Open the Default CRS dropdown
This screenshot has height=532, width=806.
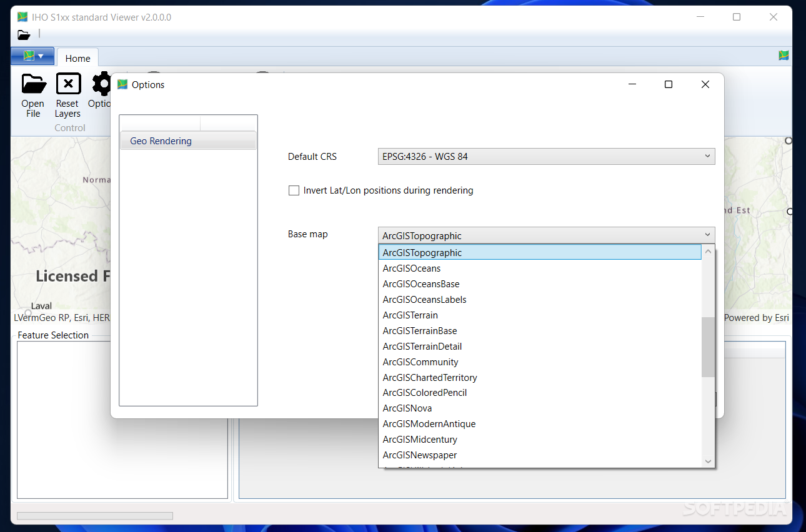pos(546,157)
